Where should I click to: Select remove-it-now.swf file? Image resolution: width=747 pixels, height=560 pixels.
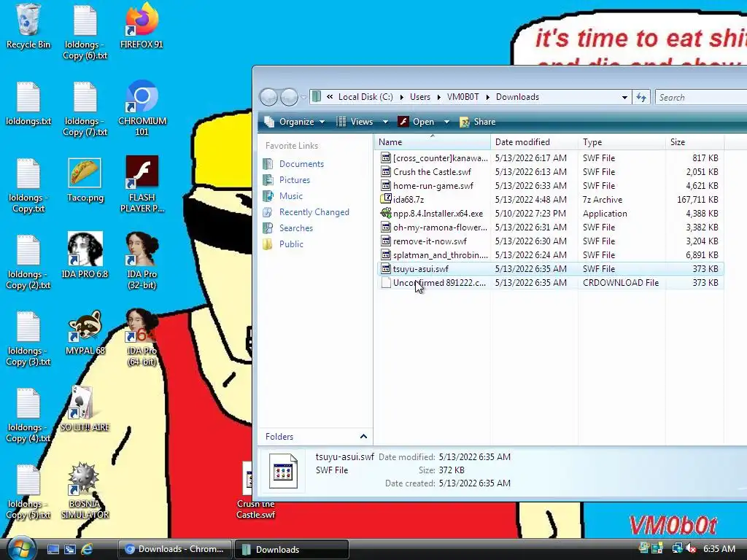pos(550,241)
